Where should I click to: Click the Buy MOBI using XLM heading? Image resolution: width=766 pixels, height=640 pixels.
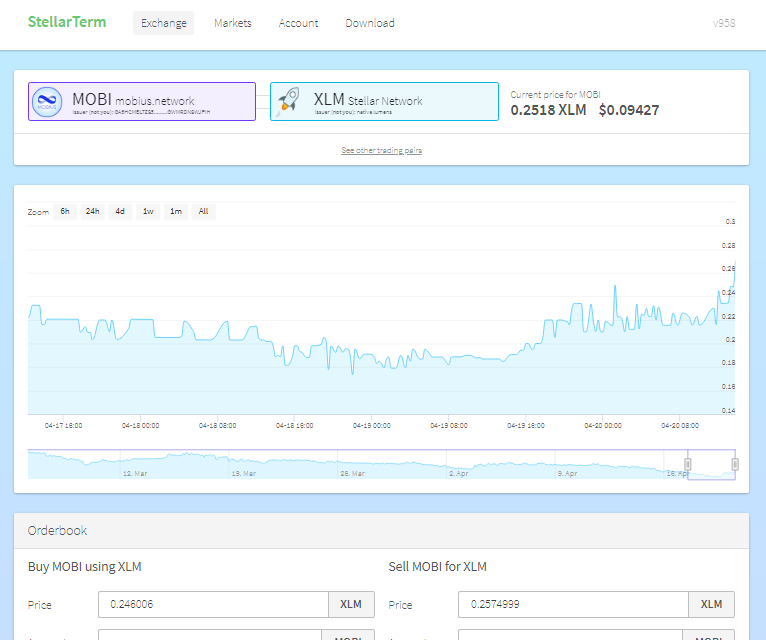pyautogui.click(x=85, y=567)
